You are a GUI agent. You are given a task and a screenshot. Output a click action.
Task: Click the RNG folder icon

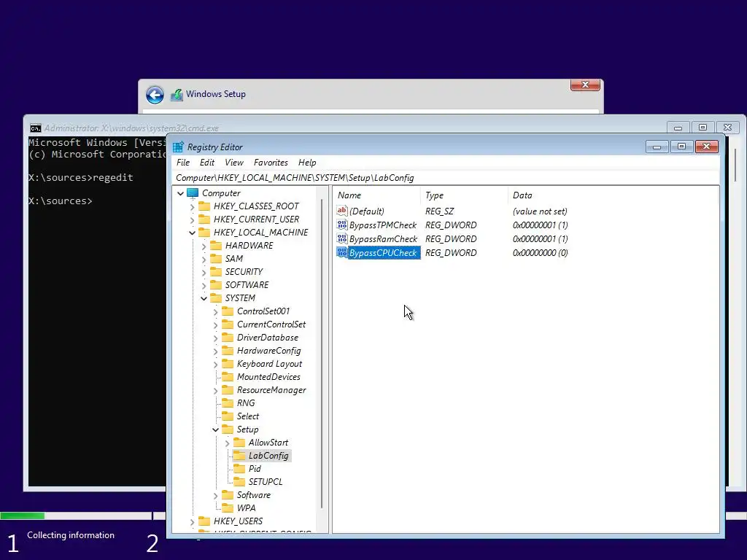228,402
